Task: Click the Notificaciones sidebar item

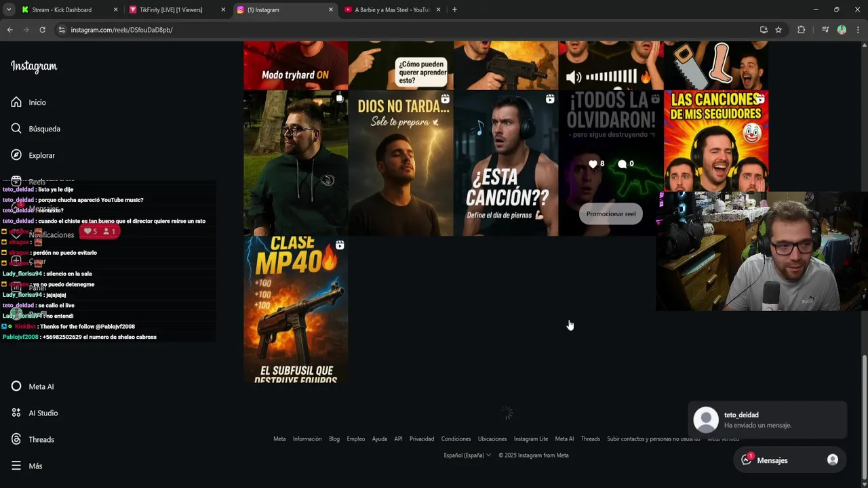Action: pyautogui.click(x=42, y=235)
